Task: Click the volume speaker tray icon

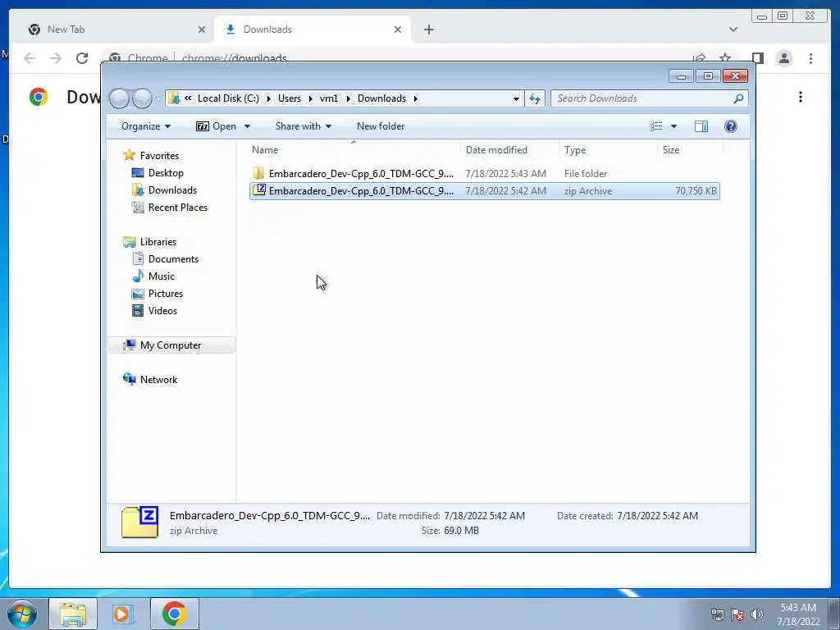Action: click(756, 614)
